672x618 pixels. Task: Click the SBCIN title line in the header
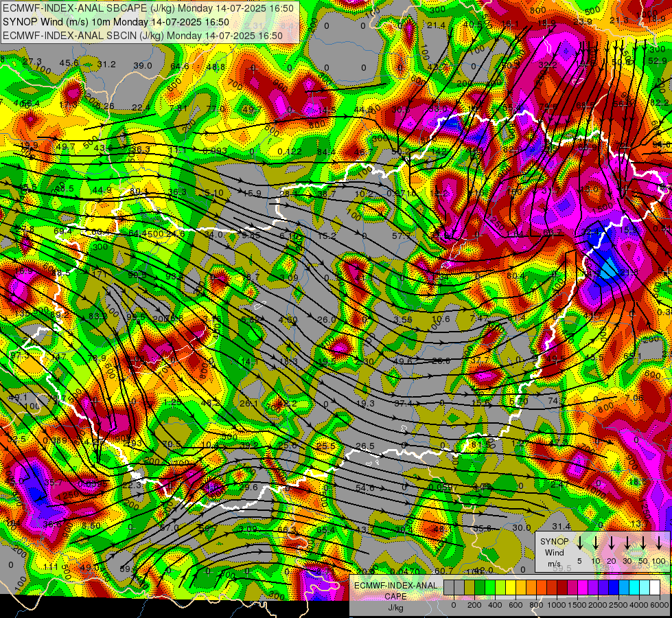(x=143, y=36)
